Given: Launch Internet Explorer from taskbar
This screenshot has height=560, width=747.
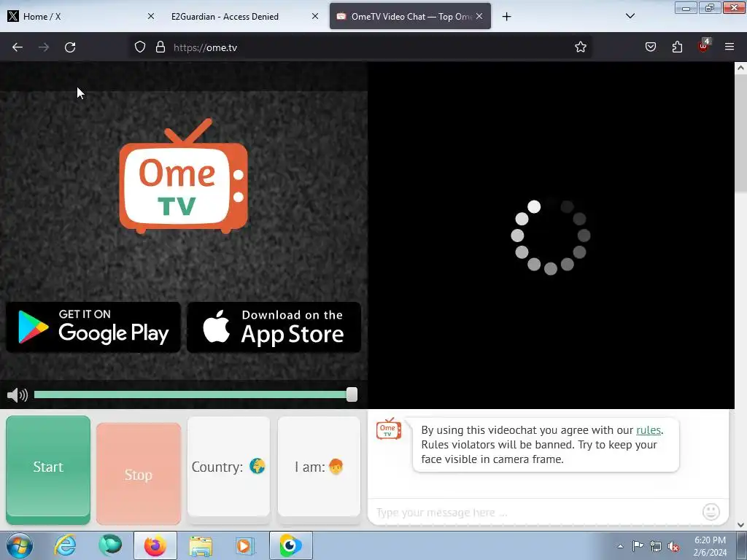Looking at the screenshot, I should tap(65, 545).
